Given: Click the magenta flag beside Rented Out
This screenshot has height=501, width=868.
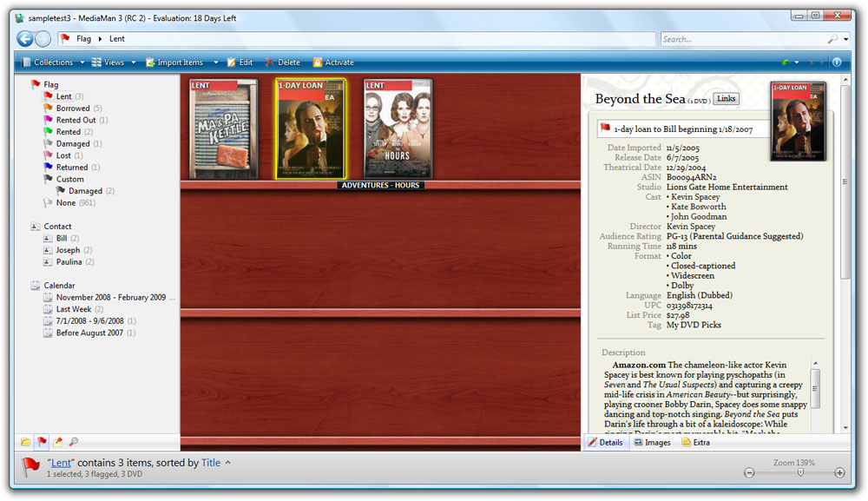Looking at the screenshot, I should click(x=48, y=120).
